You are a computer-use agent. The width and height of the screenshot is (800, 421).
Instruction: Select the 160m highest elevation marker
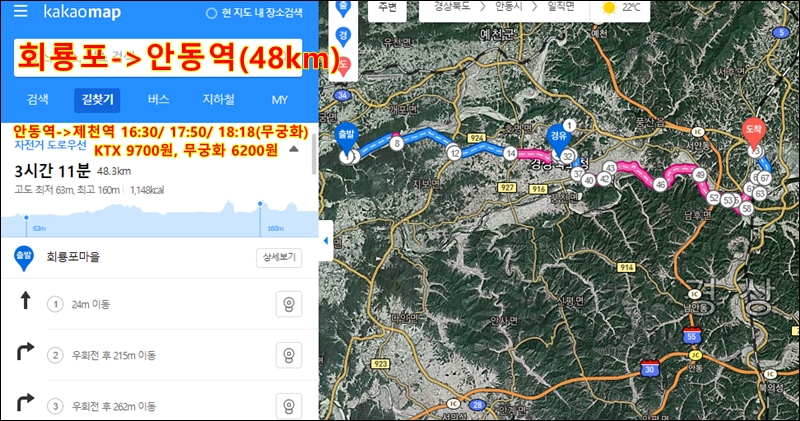[x=260, y=204]
